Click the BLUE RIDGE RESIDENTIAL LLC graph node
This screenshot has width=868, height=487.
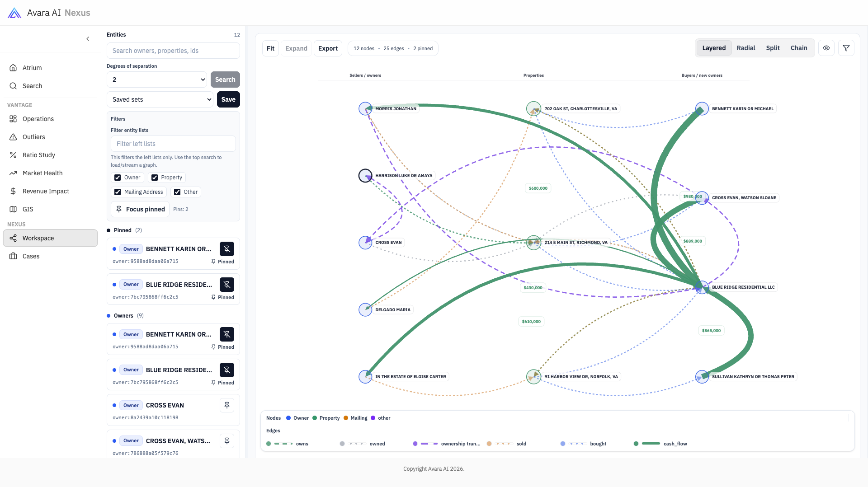click(702, 287)
